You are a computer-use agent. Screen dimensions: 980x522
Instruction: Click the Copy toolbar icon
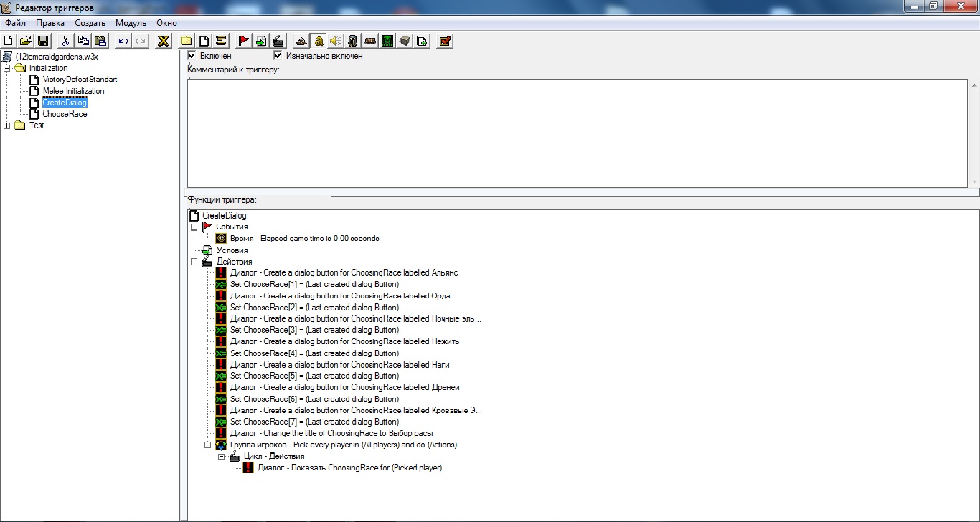pyautogui.click(x=83, y=41)
